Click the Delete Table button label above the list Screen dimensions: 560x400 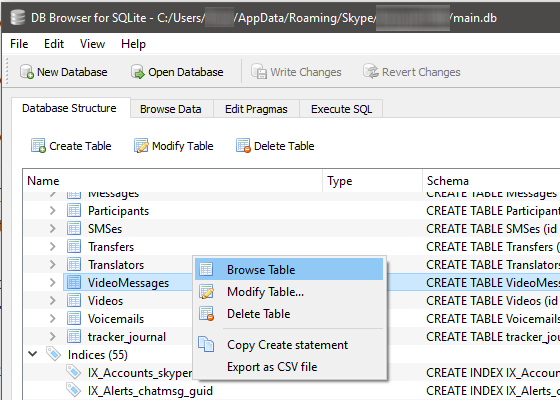[284, 146]
